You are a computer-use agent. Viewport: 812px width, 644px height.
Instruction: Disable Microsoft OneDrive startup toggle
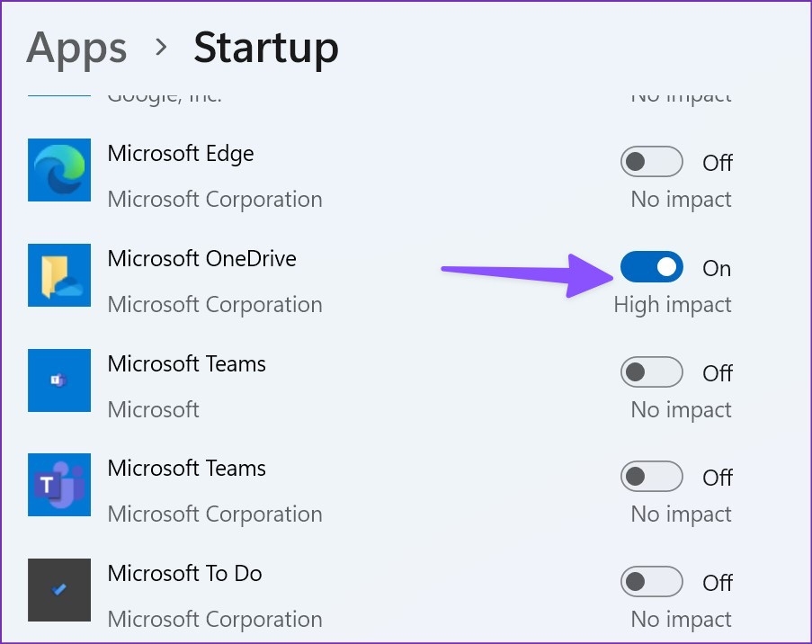point(651,267)
